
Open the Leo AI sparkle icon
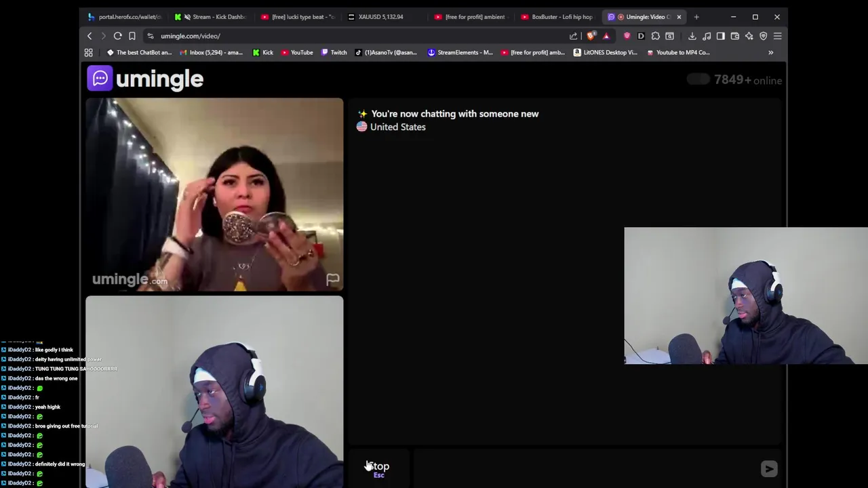[749, 36]
